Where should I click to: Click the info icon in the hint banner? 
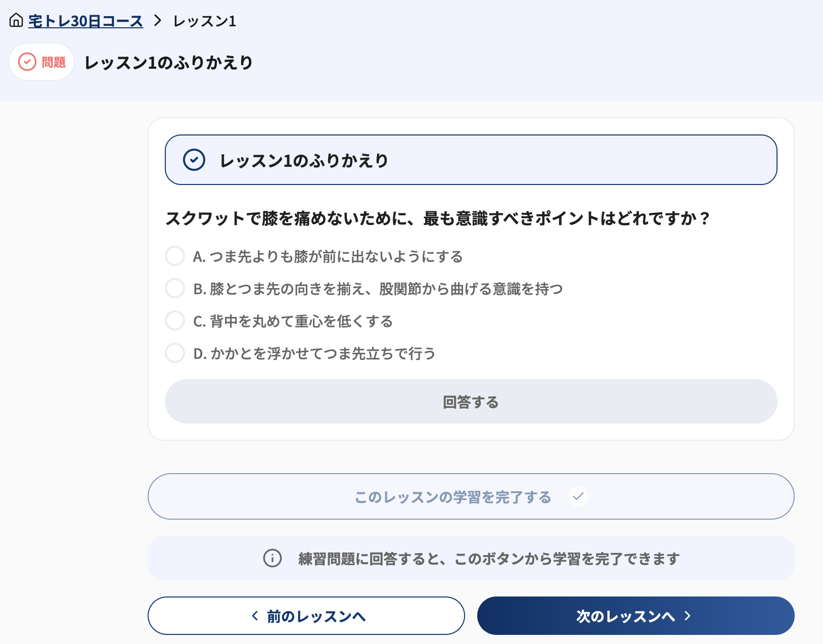[272, 558]
